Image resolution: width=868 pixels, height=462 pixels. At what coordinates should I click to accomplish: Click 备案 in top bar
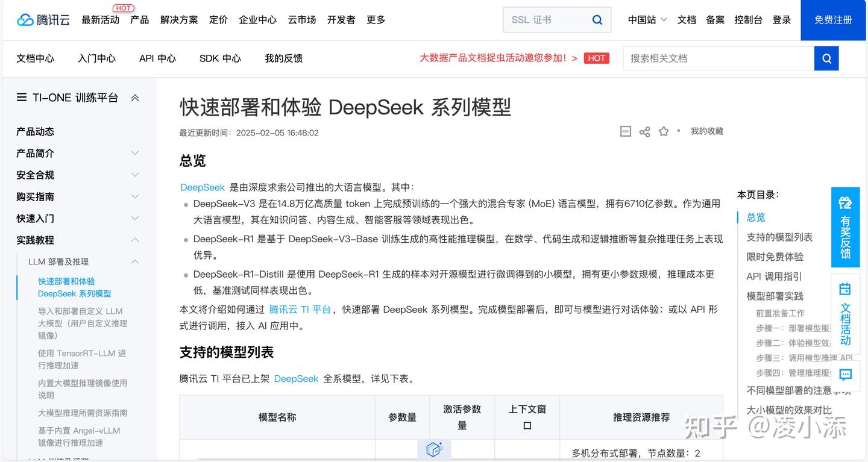point(715,20)
